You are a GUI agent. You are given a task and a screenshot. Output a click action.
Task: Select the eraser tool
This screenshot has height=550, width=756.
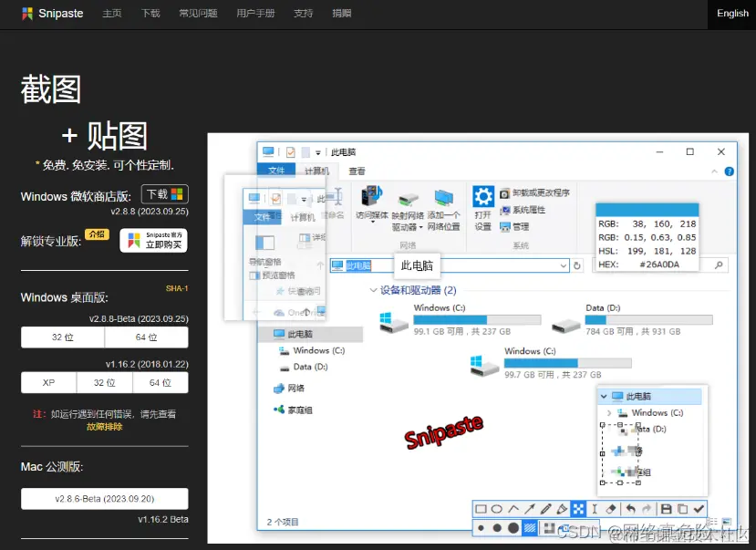point(610,509)
